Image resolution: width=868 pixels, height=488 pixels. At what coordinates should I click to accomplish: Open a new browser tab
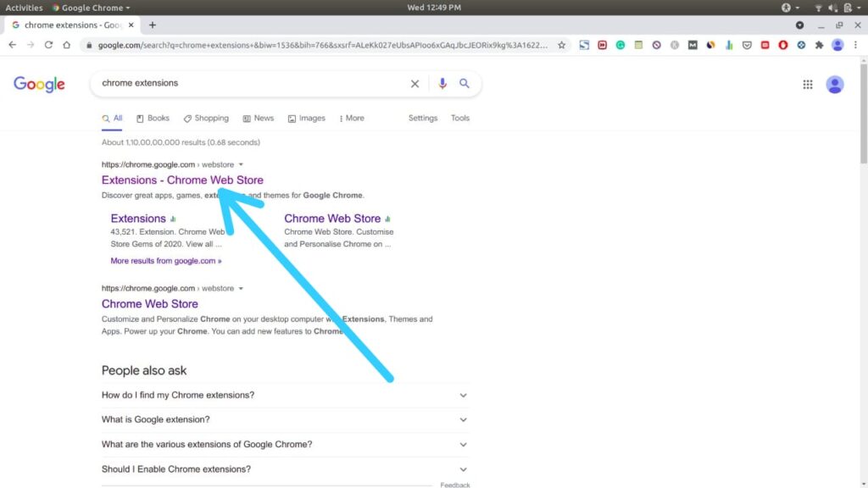(x=153, y=25)
